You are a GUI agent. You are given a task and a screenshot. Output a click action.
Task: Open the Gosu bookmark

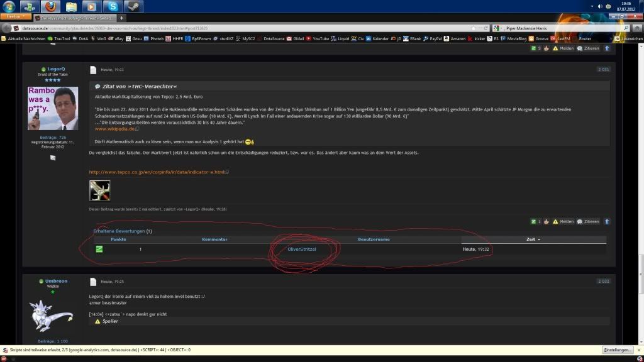click(x=134, y=38)
